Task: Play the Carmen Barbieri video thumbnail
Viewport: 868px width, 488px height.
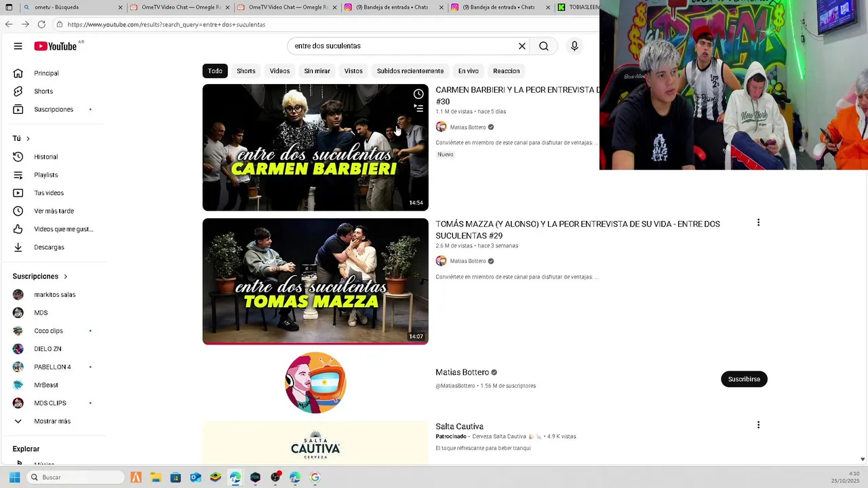Action: point(315,147)
